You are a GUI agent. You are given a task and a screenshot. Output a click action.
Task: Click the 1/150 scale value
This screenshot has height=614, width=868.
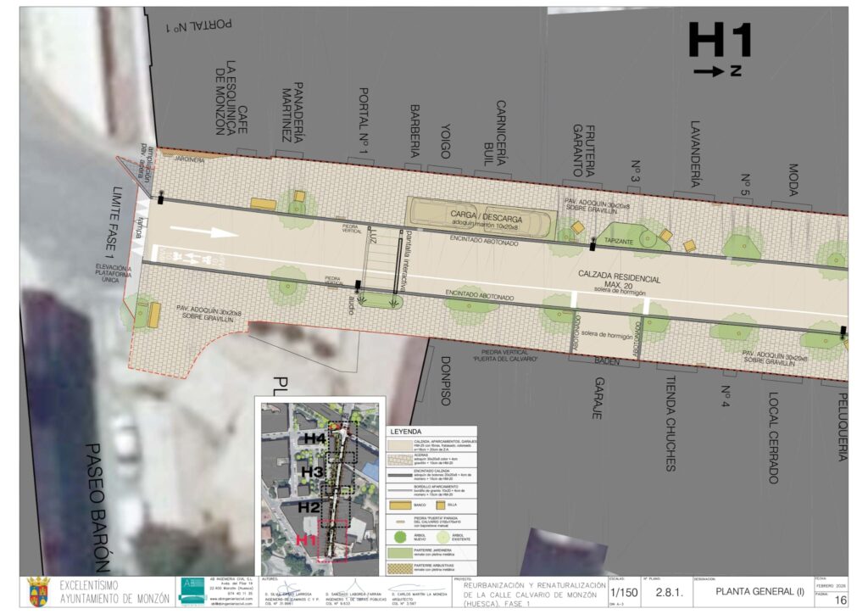coord(625,591)
